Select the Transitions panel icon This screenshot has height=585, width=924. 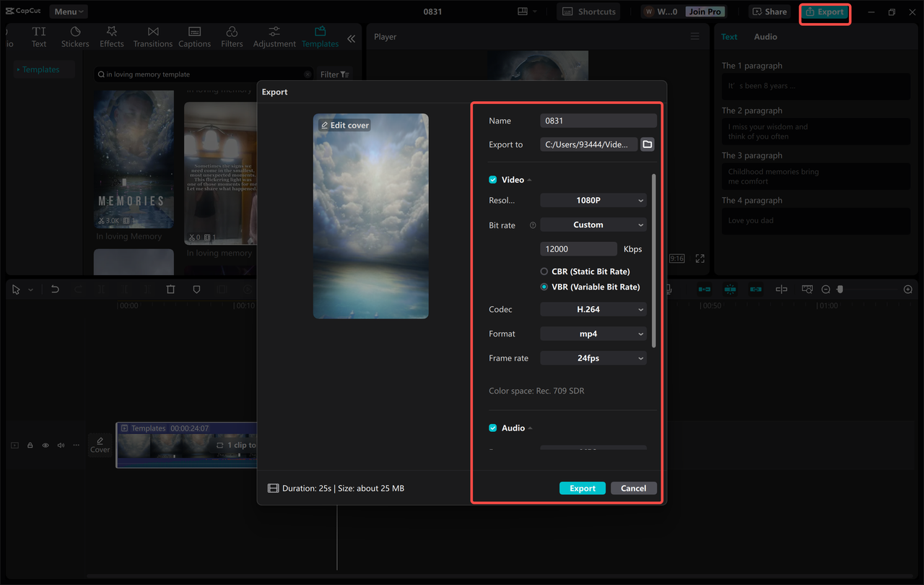(152, 36)
